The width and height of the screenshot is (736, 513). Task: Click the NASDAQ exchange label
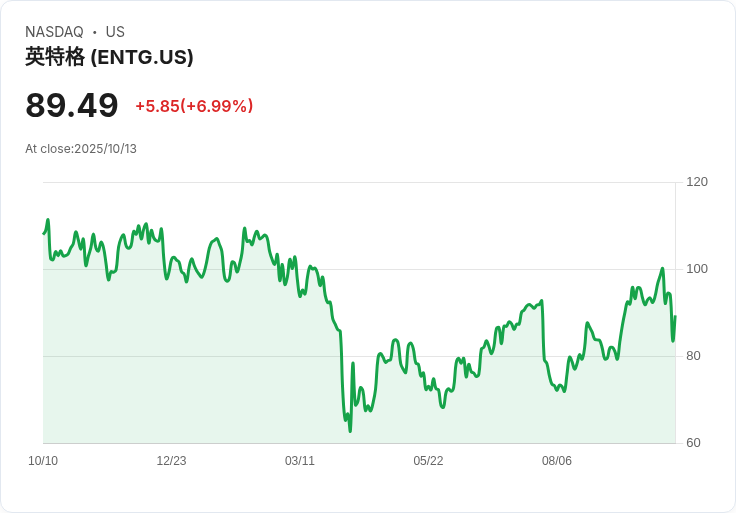tap(54, 32)
